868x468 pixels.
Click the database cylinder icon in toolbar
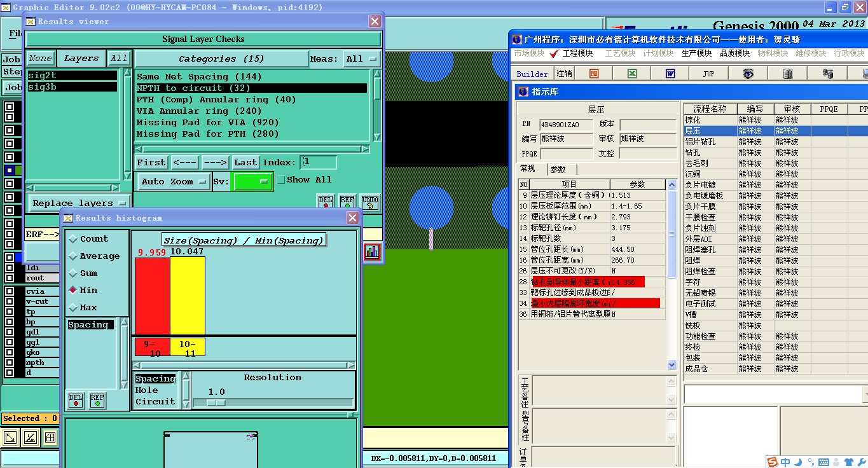(x=788, y=74)
